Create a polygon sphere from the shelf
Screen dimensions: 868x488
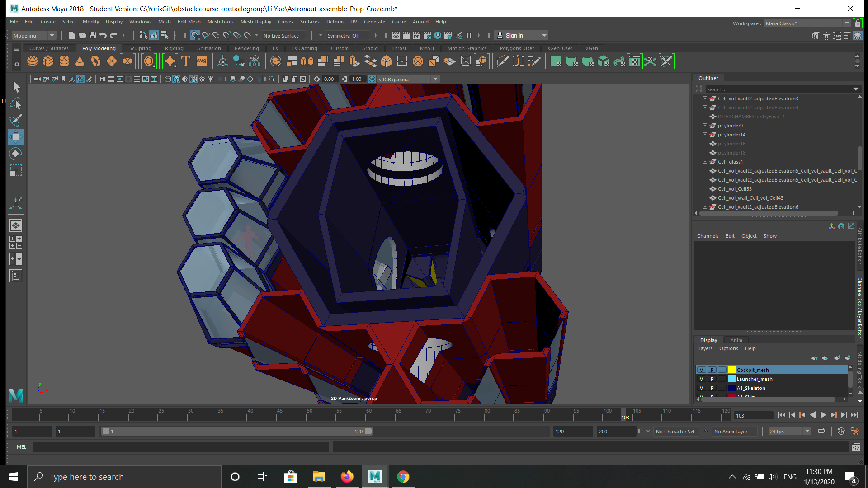tap(33, 61)
